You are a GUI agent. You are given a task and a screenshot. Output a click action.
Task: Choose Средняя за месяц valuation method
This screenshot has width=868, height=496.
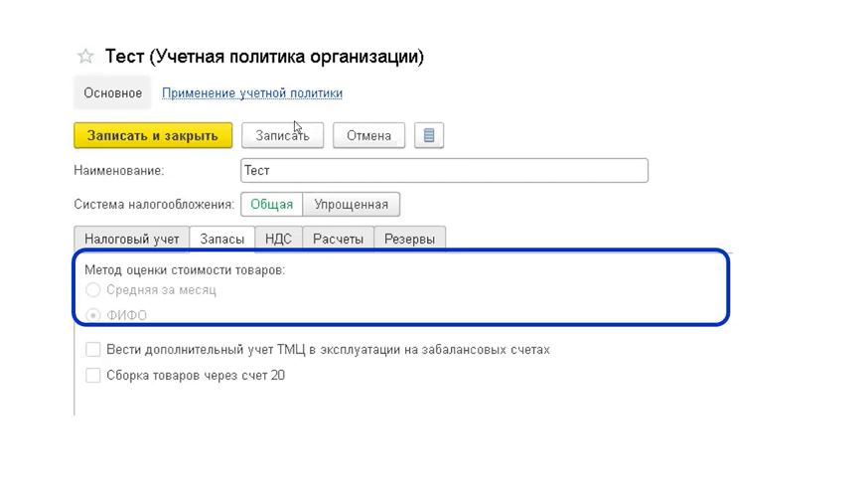[93, 290]
